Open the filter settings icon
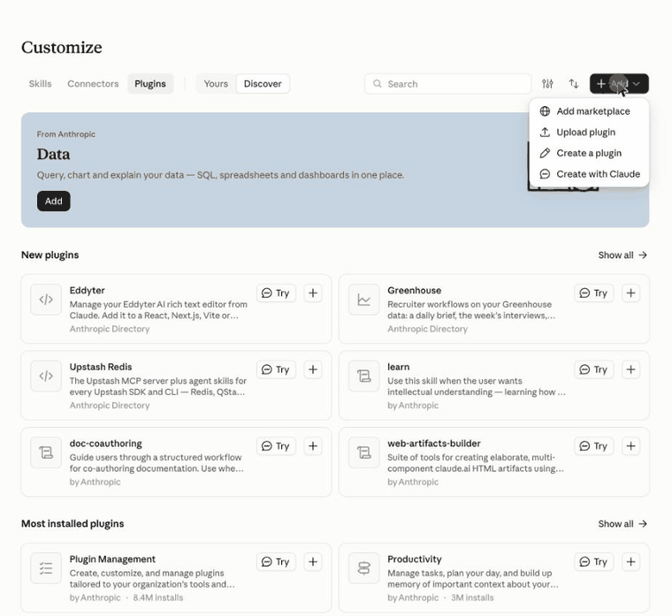Screen dimensions: 672x616 coord(547,84)
